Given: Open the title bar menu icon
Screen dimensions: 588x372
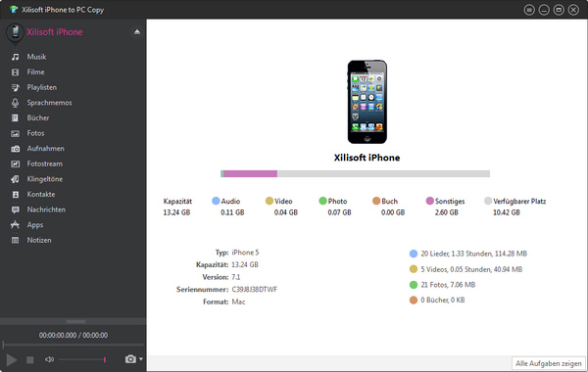Looking at the screenshot, I should click(529, 10).
